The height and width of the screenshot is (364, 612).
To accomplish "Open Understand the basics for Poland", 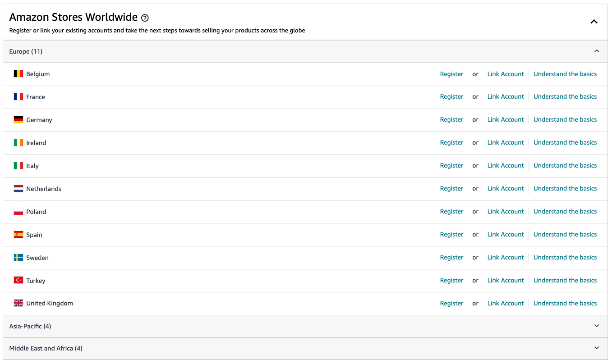I will pyautogui.click(x=565, y=211).
